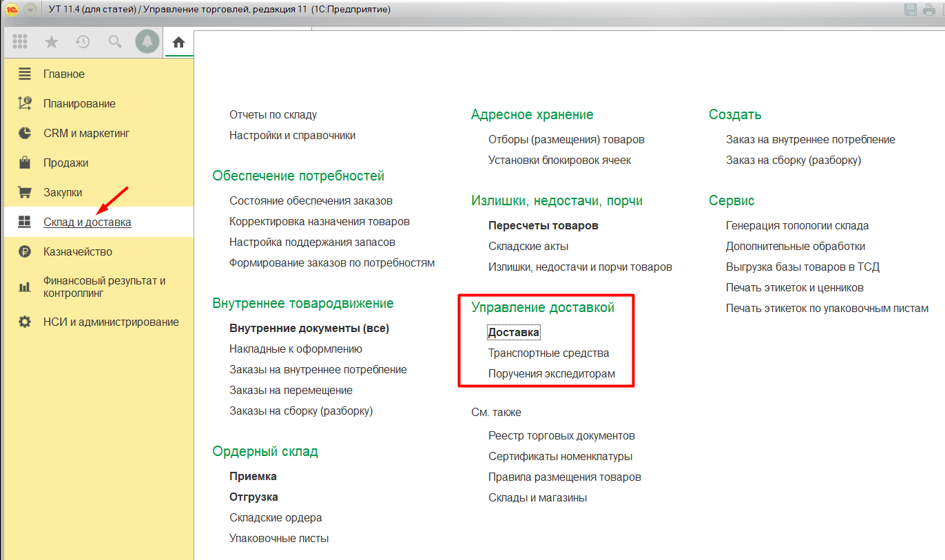This screenshot has width=945, height=560.
Task: Click the print icon in title bar
Action: 930,10
